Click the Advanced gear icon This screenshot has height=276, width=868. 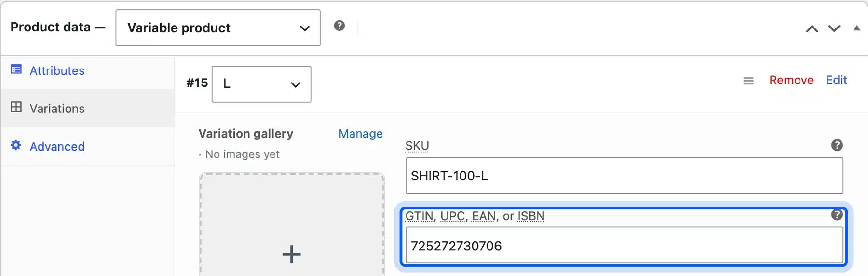point(16,145)
